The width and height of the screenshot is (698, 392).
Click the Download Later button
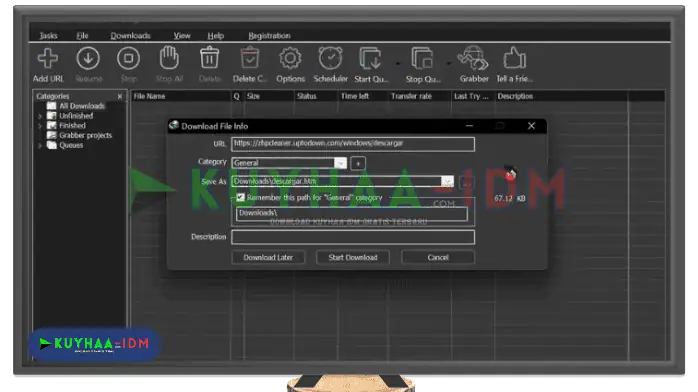(x=268, y=257)
